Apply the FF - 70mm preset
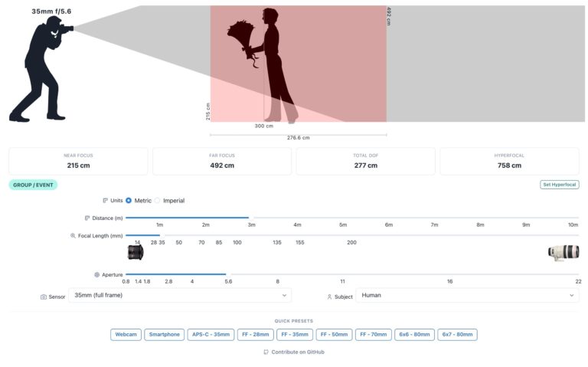588x367 pixels. [374, 334]
